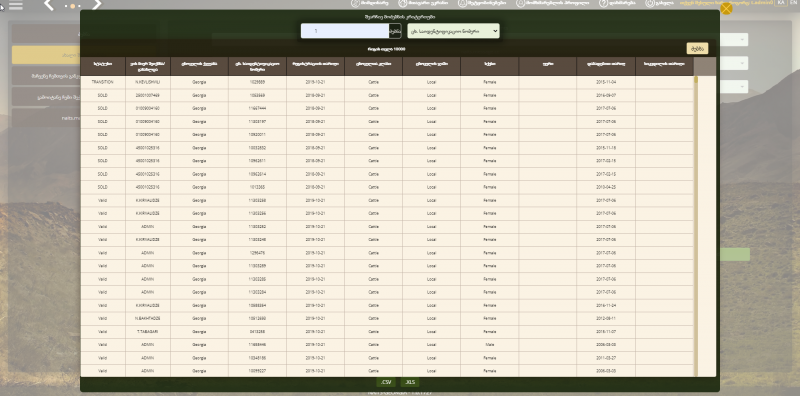Select the date cell 2016-11-24

pos(606,306)
